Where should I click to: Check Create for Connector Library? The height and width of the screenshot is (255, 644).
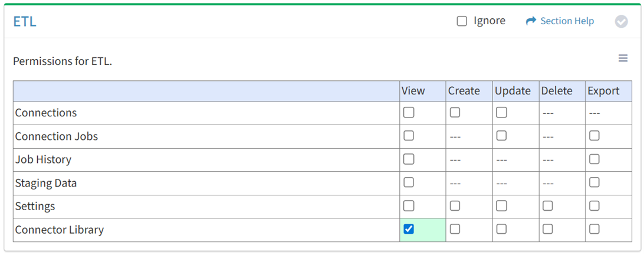[455, 229]
